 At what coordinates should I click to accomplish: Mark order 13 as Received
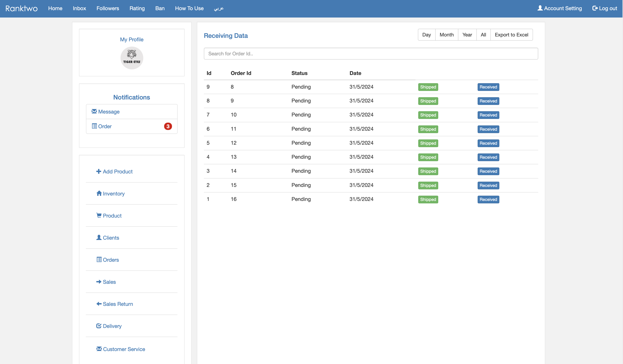tap(488, 157)
